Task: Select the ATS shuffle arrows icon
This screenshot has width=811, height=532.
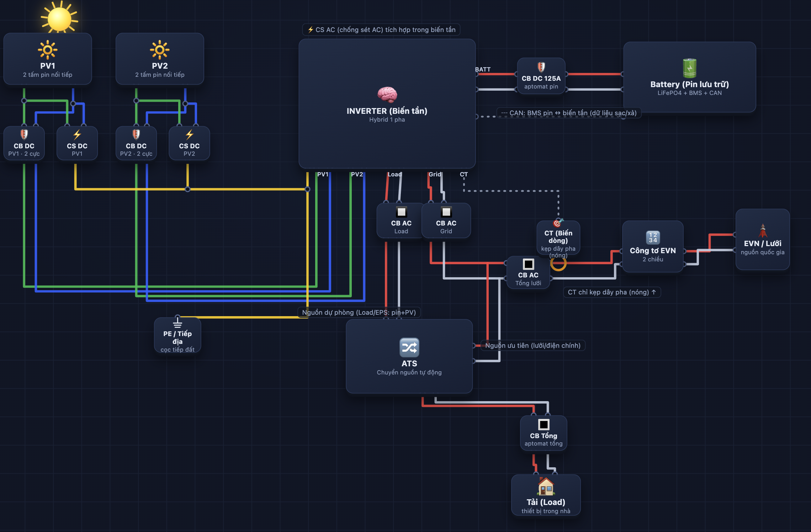Action: pyautogui.click(x=409, y=347)
